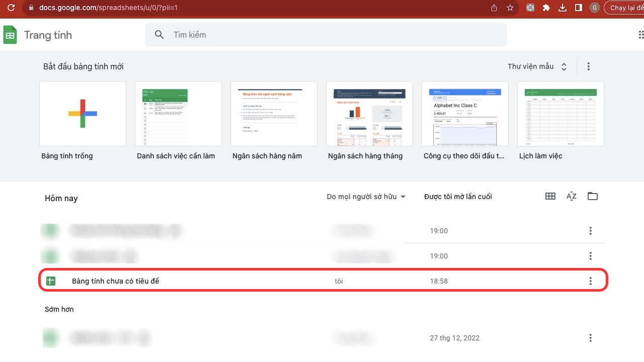
Task: Click the Tìm kiếm search field
Action: [326, 35]
